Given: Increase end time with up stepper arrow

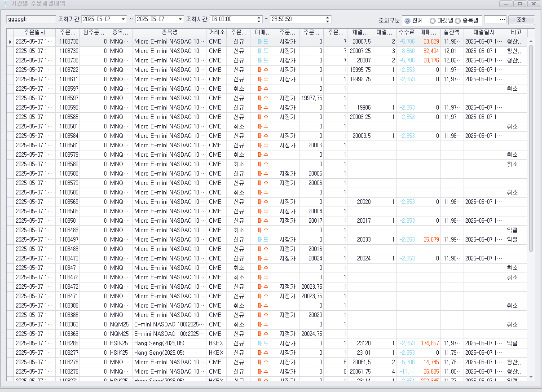Looking at the screenshot, I should tap(328, 18).
